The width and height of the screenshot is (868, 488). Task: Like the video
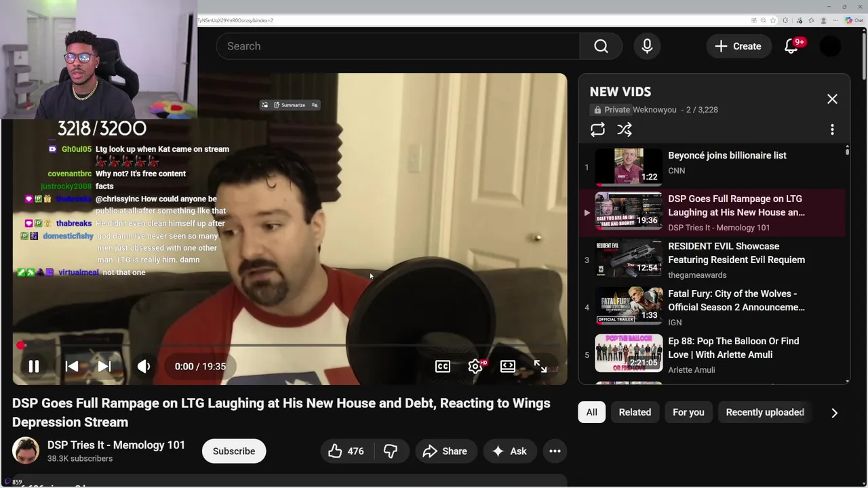click(347, 451)
